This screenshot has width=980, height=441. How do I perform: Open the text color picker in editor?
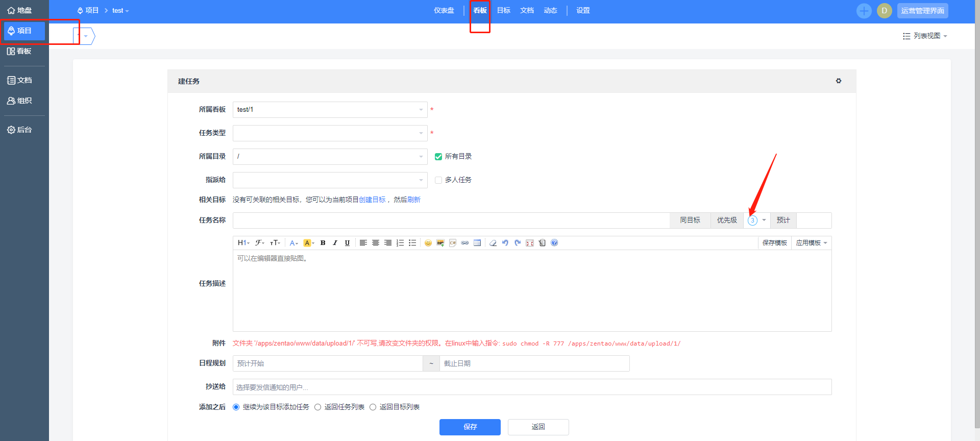[293, 243]
